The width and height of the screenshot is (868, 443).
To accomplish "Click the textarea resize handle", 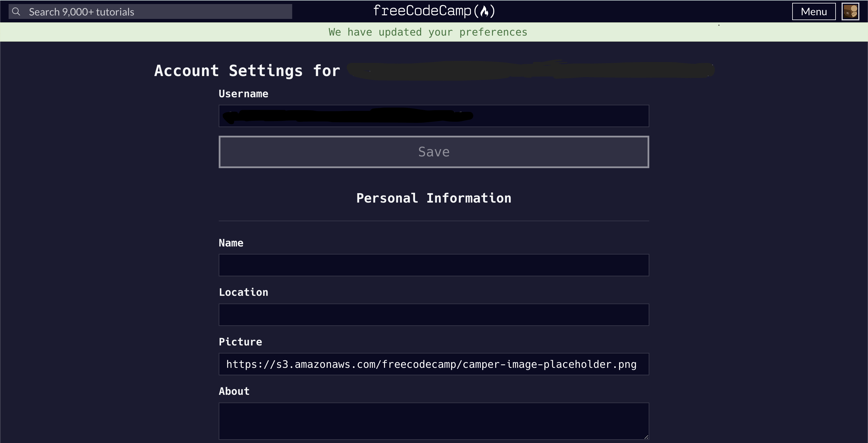I will (646, 437).
